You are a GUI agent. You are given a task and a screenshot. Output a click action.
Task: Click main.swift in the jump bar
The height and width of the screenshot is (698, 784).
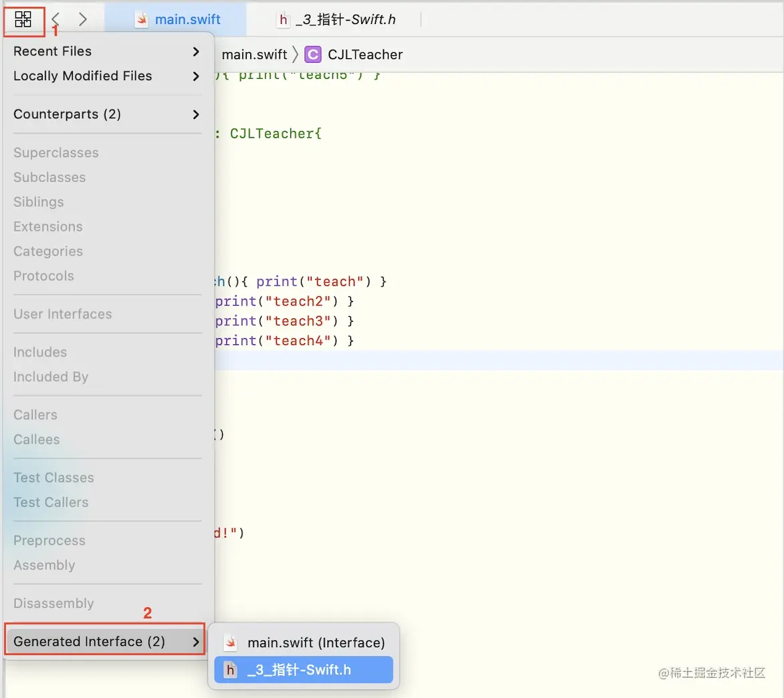point(254,54)
